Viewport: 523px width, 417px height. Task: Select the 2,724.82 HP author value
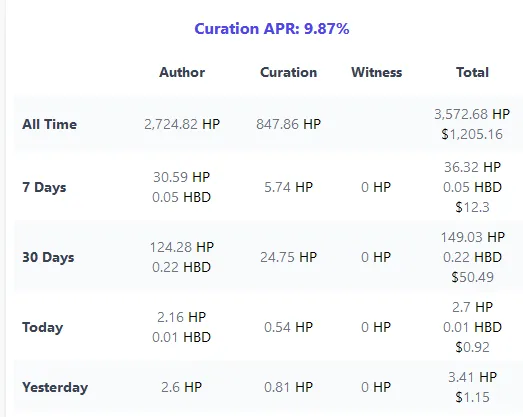tap(182, 124)
